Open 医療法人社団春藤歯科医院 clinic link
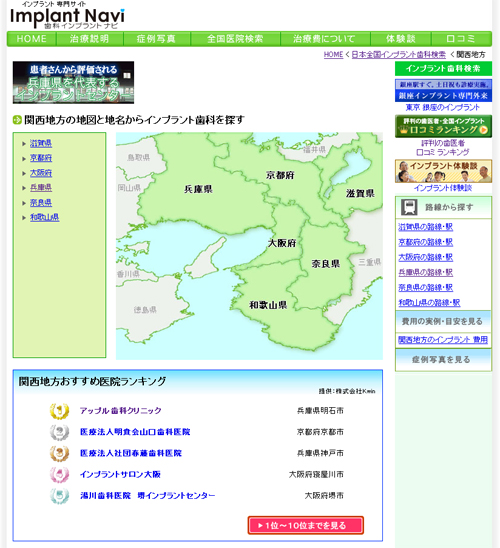The image size is (500, 548). pos(131,453)
